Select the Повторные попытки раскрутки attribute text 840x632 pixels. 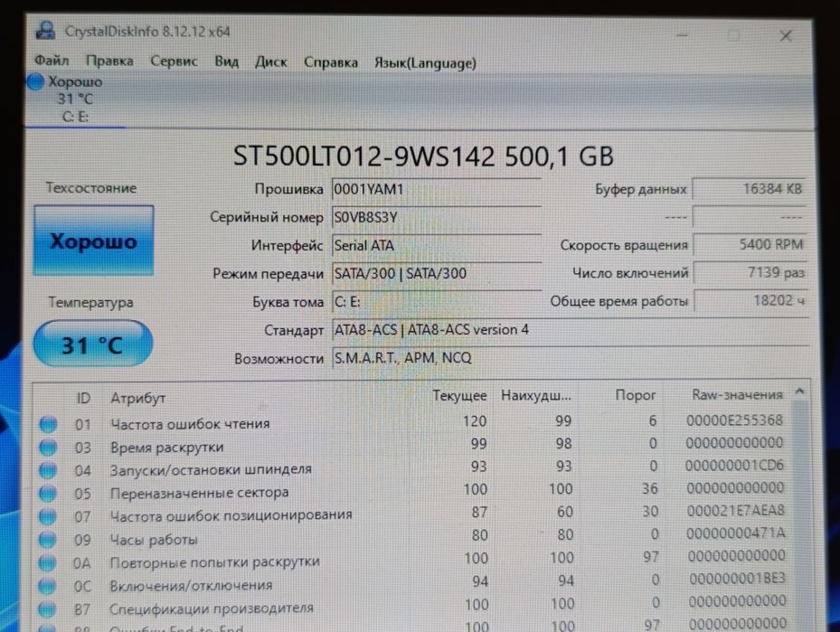tap(214, 562)
